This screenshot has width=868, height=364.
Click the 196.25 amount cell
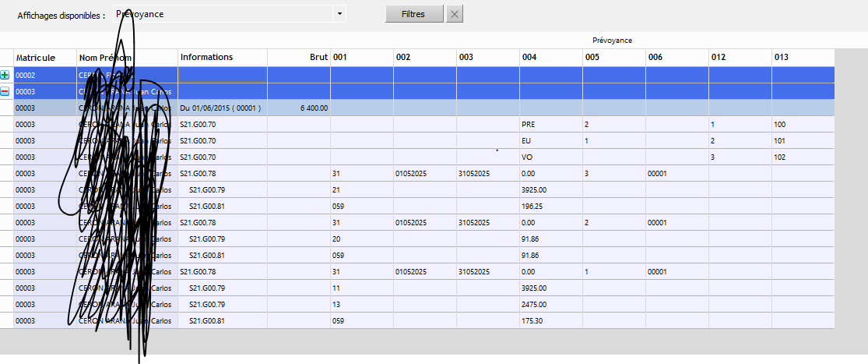coord(551,206)
